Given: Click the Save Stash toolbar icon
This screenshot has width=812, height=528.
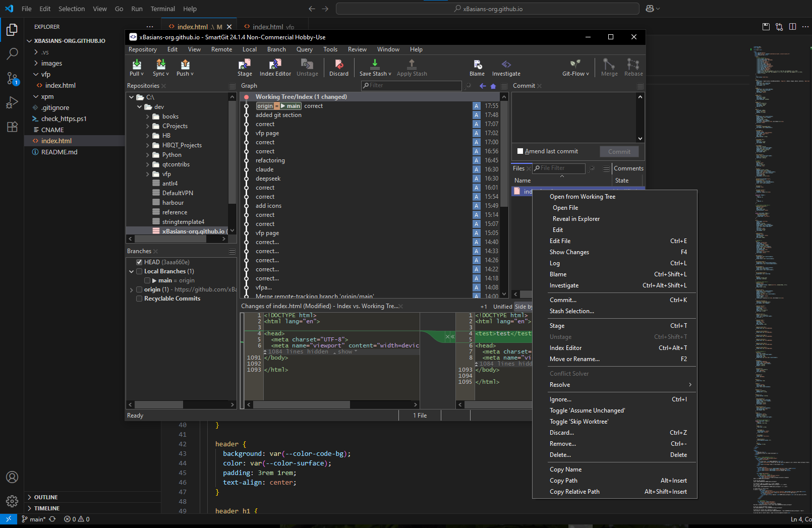Looking at the screenshot, I should tap(375, 68).
